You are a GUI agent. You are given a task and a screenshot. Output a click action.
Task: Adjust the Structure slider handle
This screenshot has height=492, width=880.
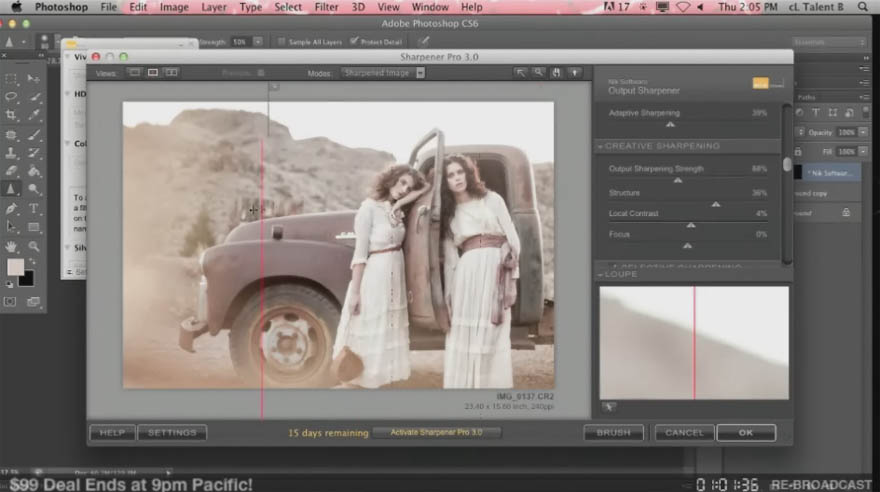tap(716, 205)
